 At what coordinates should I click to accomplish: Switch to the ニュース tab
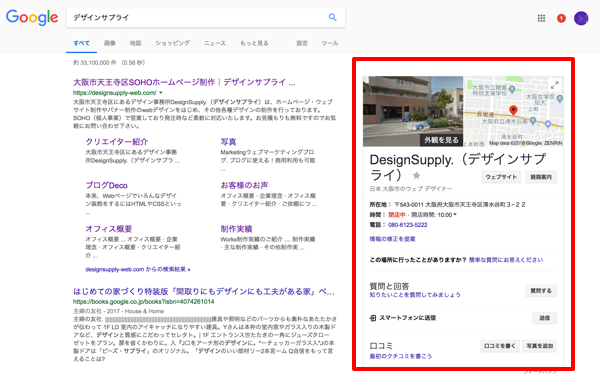pos(215,43)
